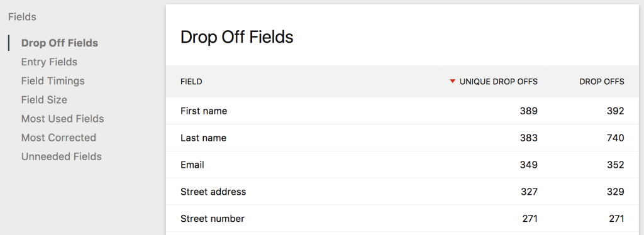Open the Most Corrected report
Screen dimensions: 644x235
[58, 138]
